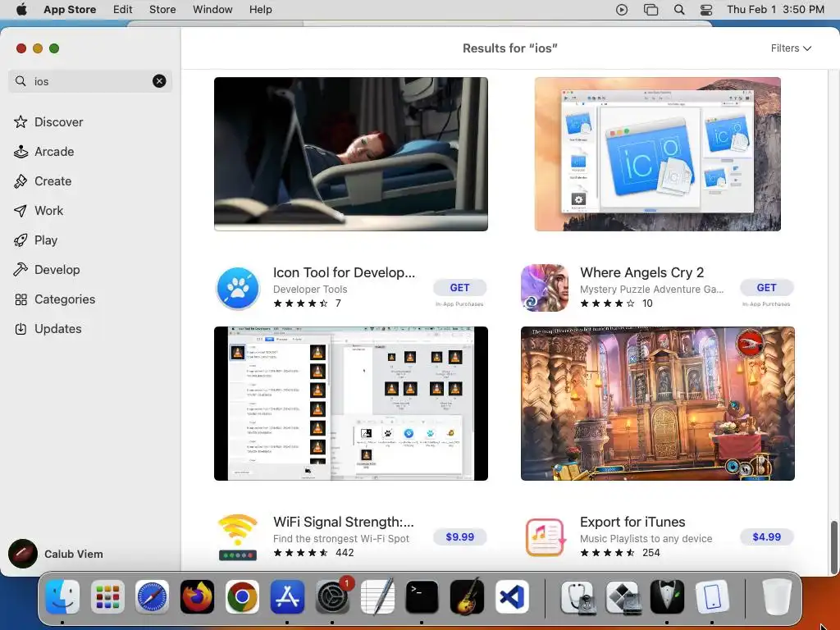Screen dimensions: 840x630
Task: Open Terminal from the Dock
Action: [x=422, y=597]
